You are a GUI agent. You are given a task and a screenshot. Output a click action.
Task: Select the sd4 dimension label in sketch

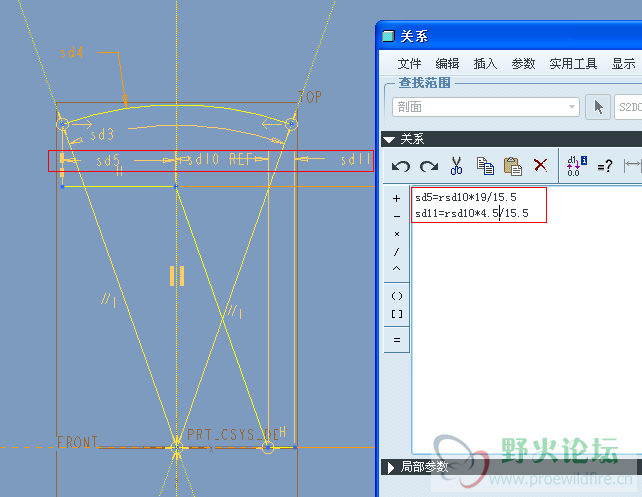click(72, 52)
